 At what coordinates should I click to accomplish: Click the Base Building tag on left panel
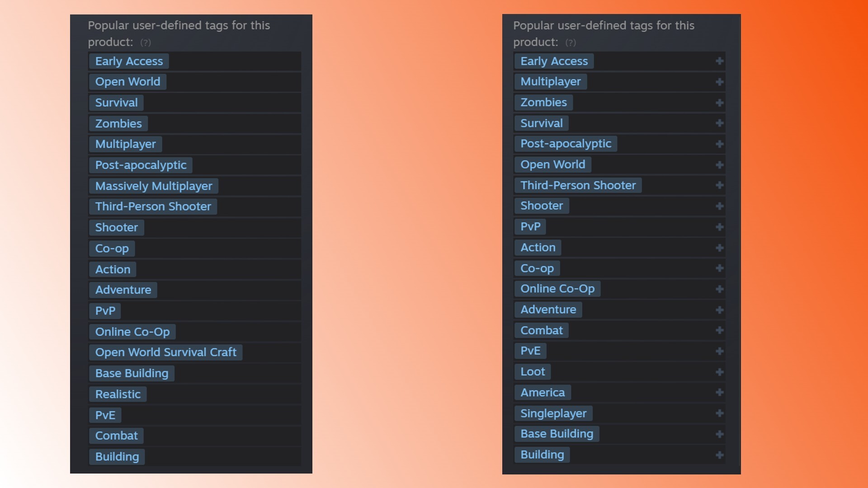[x=131, y=373]
